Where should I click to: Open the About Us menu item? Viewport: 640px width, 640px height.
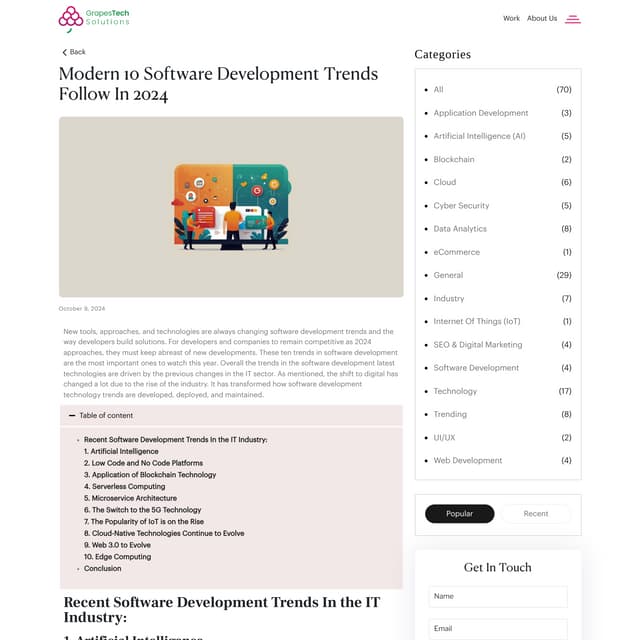pos(542,18)
